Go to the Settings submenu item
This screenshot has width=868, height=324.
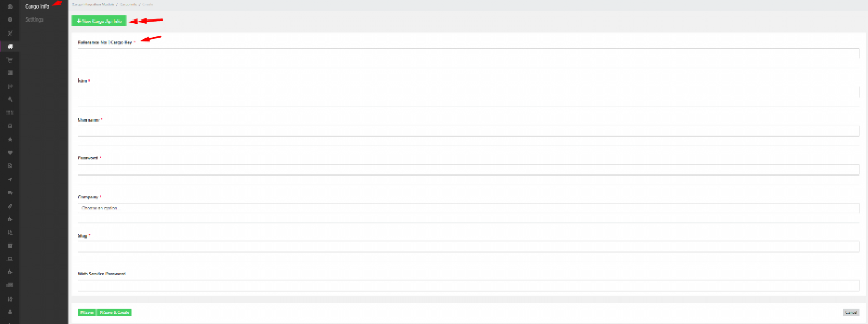point(34,19)
